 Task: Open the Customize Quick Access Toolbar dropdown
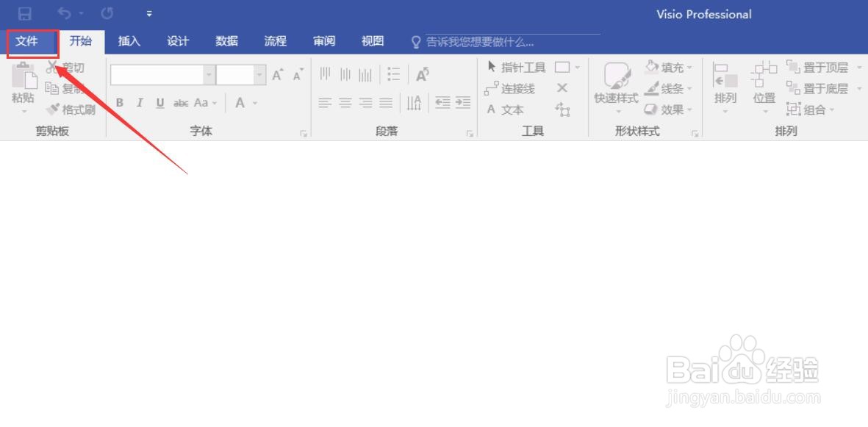coord(149,14)
